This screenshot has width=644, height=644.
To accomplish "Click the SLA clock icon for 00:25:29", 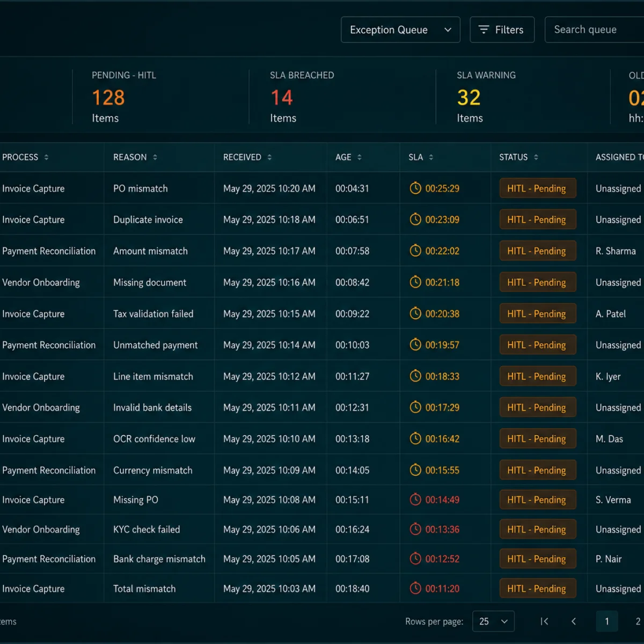I will click(x=415, y=188).
